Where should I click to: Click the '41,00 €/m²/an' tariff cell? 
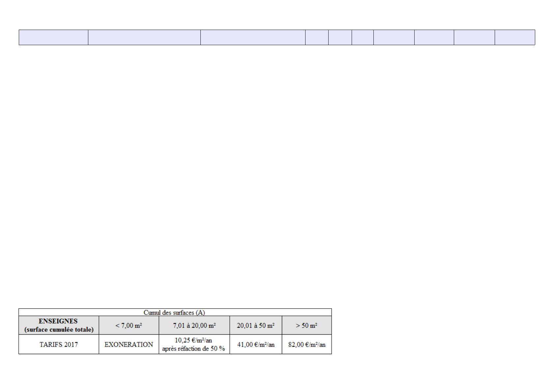click(256, 345)
